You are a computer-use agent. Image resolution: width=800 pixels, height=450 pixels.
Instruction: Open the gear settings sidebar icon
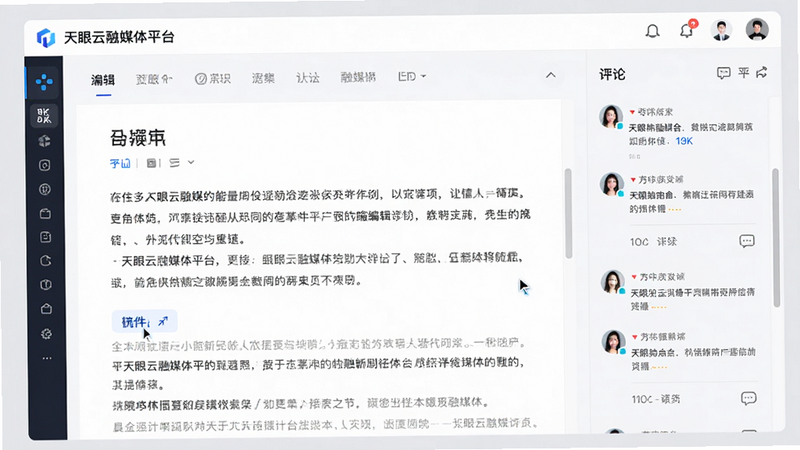point(46,334)
